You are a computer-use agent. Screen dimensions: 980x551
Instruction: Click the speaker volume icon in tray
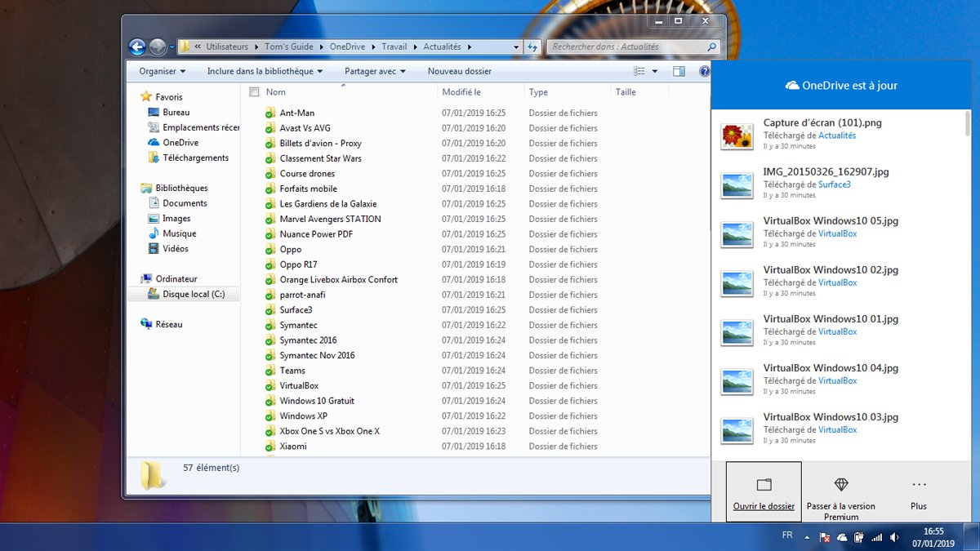click(x=894, y=537)
